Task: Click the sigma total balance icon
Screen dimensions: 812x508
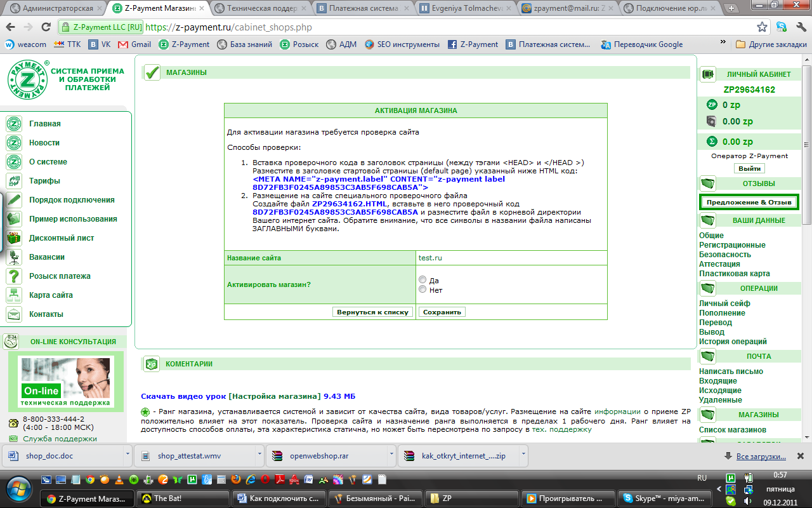Action: (711, 142)
